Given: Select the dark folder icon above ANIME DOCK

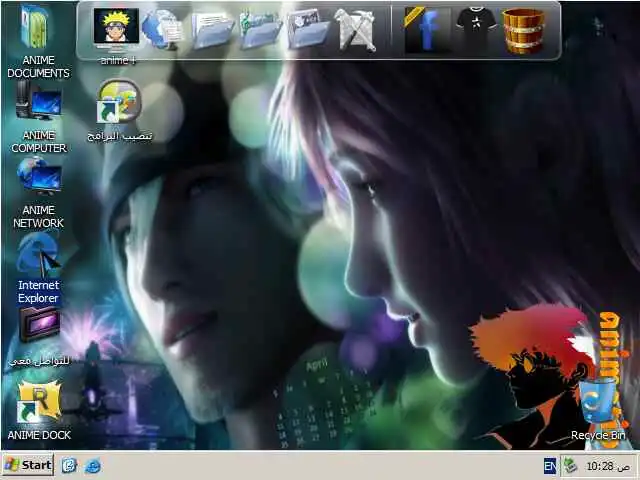Looking at the screenshot, I should (x=39, y=338).
